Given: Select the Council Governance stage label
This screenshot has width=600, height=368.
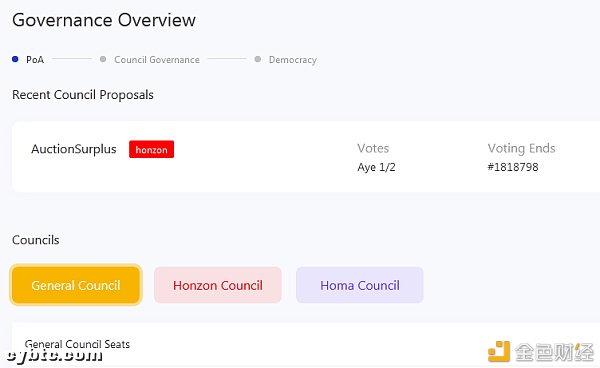Looking at the screenshot, I should click(x=157, y=60).
